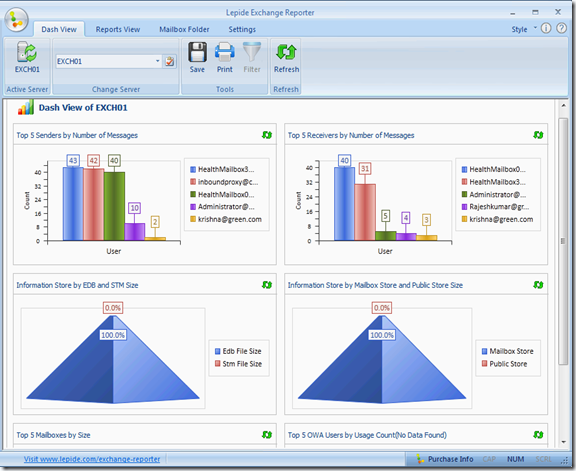Click the HealthMailbox3 blue legend swatch in Senders
576x471 pixels.
[193, 169]
